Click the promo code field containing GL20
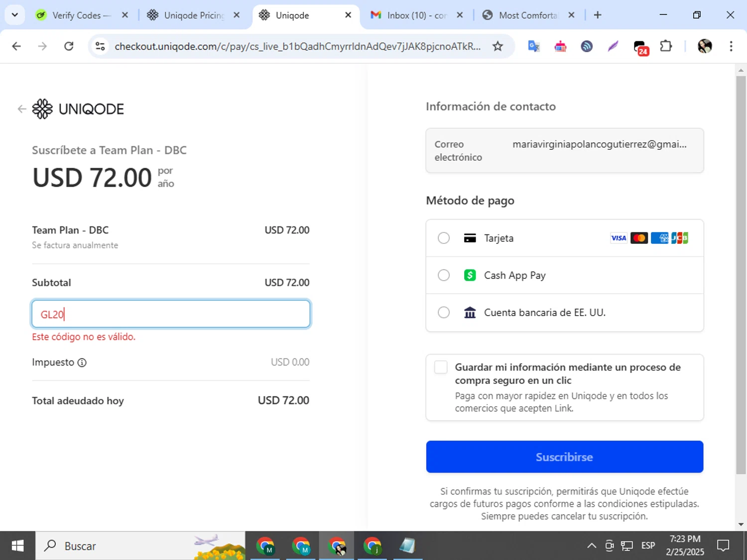The height and width of the screenshot is (560, 747). point(171,314)
